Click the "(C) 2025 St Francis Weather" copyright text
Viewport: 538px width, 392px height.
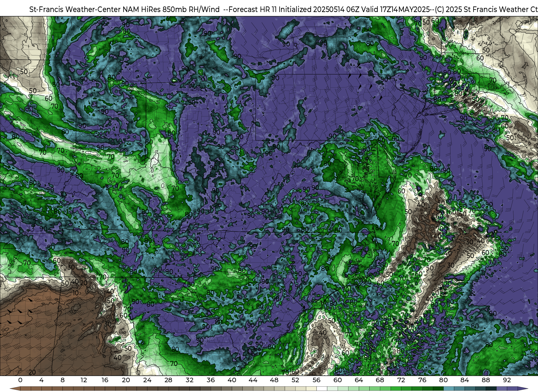(x=481, y=10)
